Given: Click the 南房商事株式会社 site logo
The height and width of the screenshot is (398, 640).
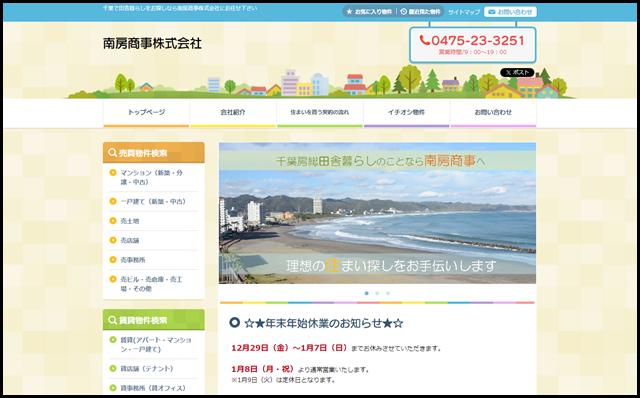Looking at the screenshot, I should coord(152,44).
